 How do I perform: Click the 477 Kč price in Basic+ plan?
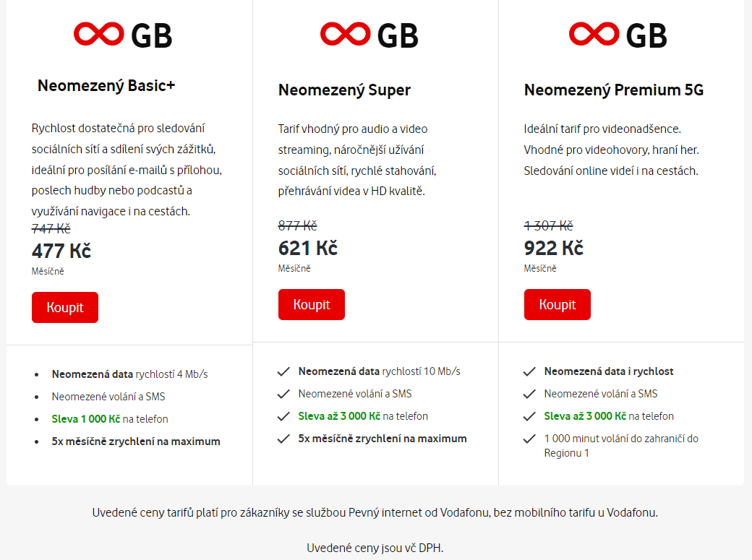tap(61, 251)
